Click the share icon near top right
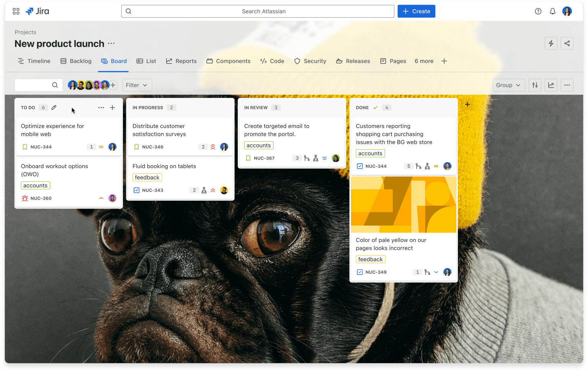588x371 pixels. pos(567,43)
